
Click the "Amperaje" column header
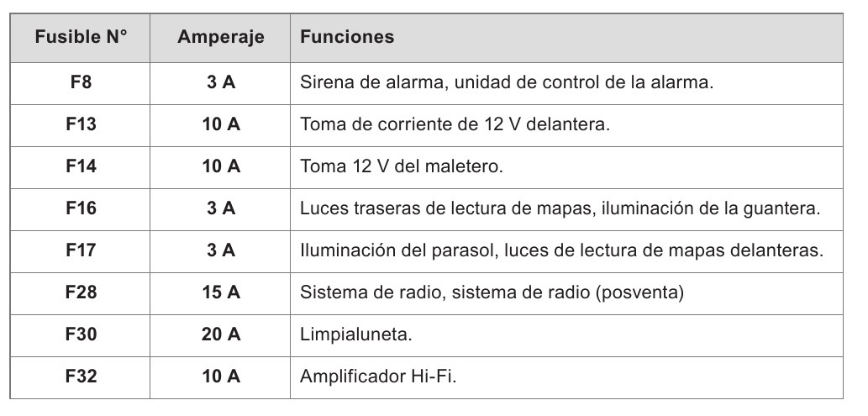pyautogui.click(x=221, y=38)
